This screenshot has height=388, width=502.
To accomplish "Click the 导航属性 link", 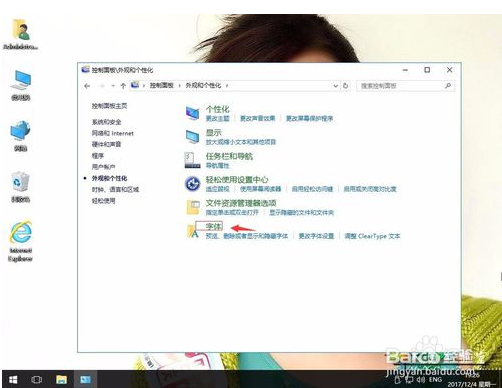I will click(217, 165).
